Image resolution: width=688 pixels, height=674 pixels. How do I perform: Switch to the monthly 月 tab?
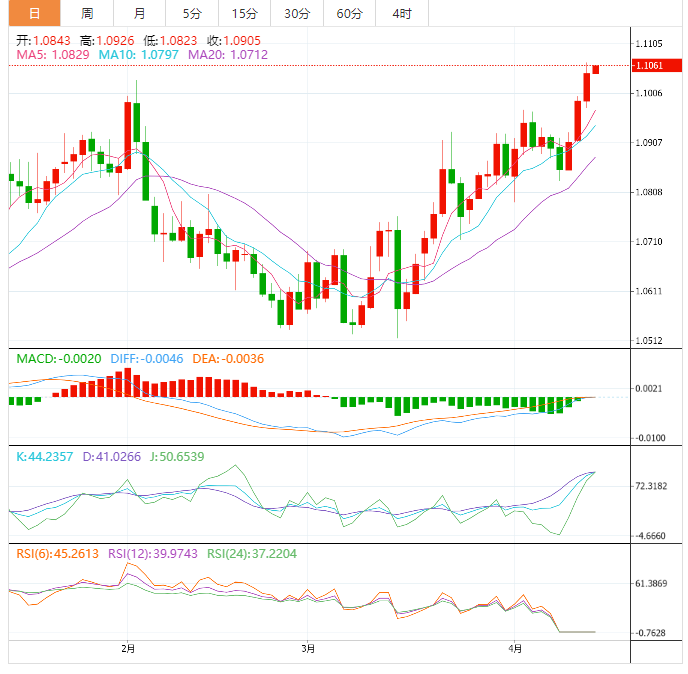coord(140,13)
